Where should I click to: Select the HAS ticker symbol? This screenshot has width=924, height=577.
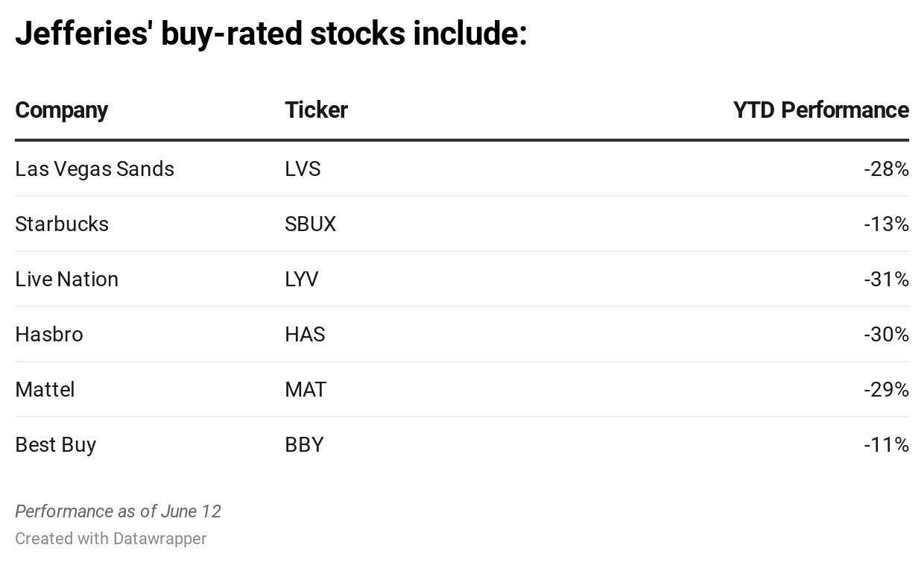pos(305,335)
